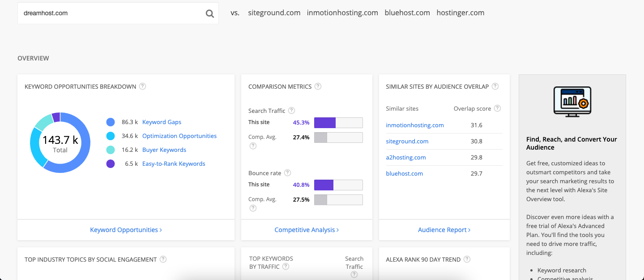The image size is (644, 280).
Task: Open siteground.com in similar sites list
Action: click(x=407, y=141)
